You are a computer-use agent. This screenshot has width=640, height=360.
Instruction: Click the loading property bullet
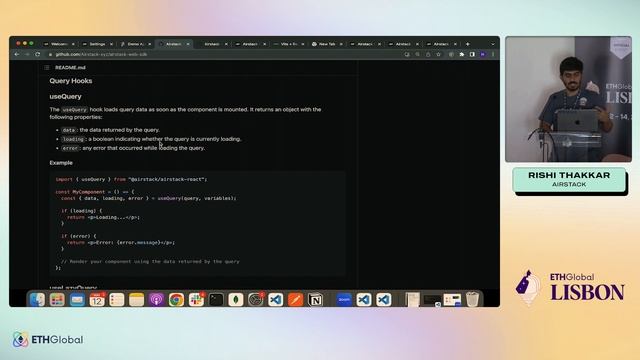point(151,139)
